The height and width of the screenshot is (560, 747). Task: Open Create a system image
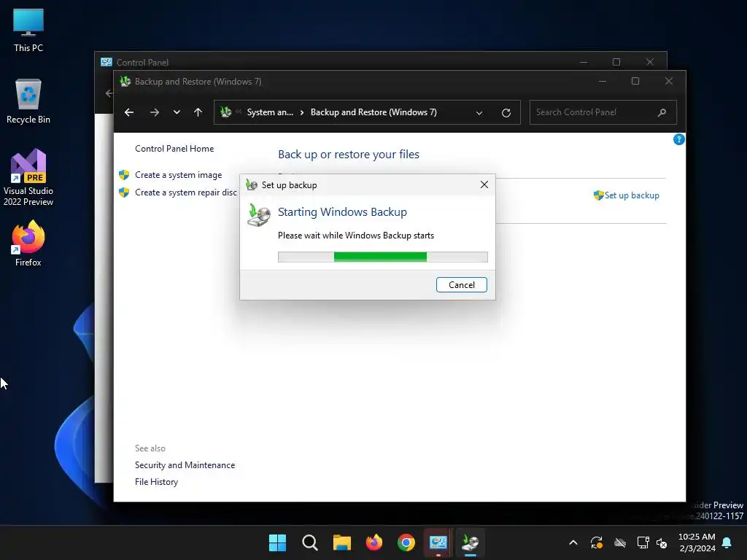pos(178,175)
